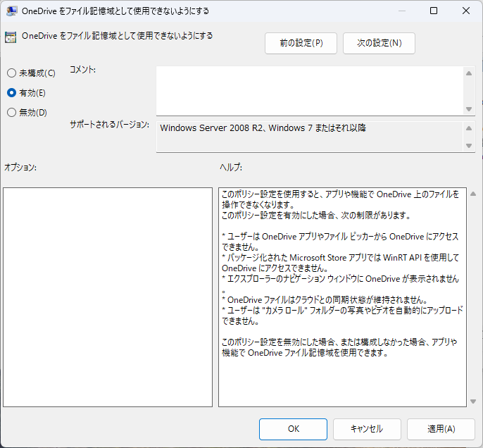The width and height of the screenshot is (483, 448).
Task: Click the comment box scroll-up arrow
Action: pos(469,73)
